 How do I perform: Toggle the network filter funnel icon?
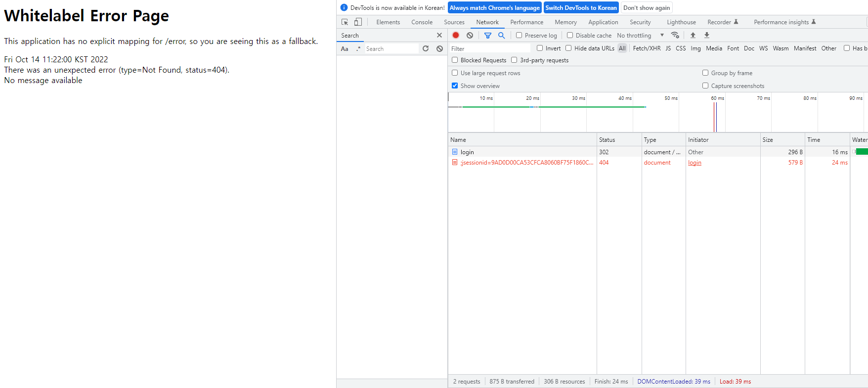[488, 35]
